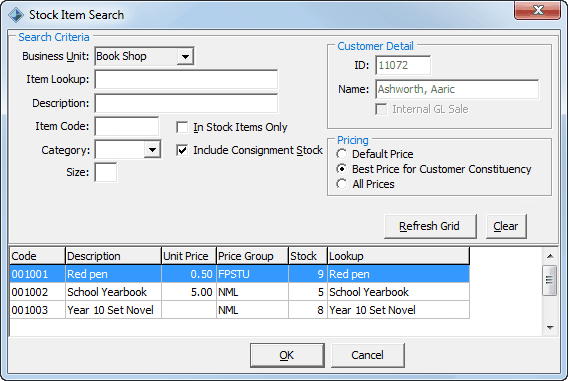The image size is (570, 381).
Task: Click stock value 5 for School Yearbook
Action: click(308, 292)
